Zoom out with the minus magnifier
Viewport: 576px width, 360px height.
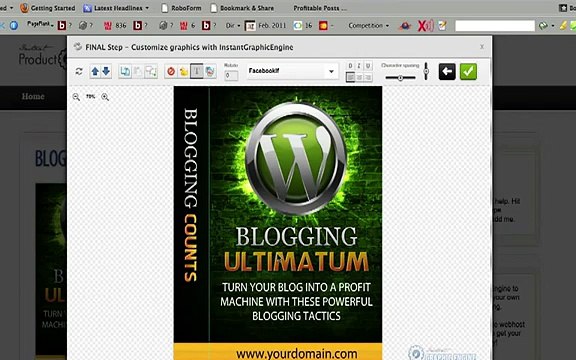(x=76, y=97)
